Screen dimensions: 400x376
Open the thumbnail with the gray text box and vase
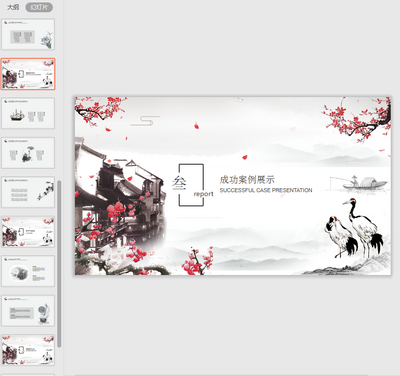click(28, 311)
